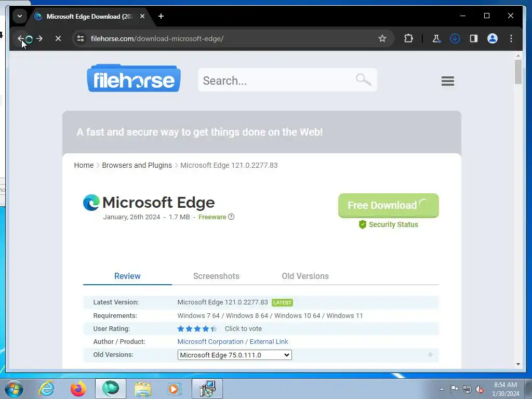Click the browser forward arrow
This screenshot has height=399, width=532.
[39, 38]
